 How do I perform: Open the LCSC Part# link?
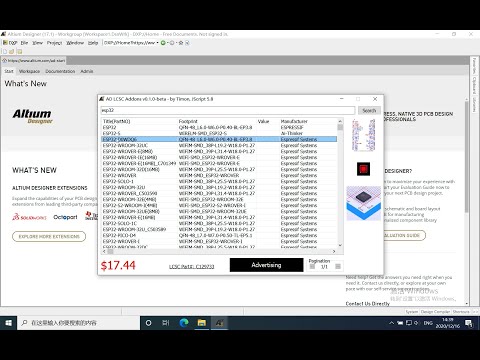192,266
